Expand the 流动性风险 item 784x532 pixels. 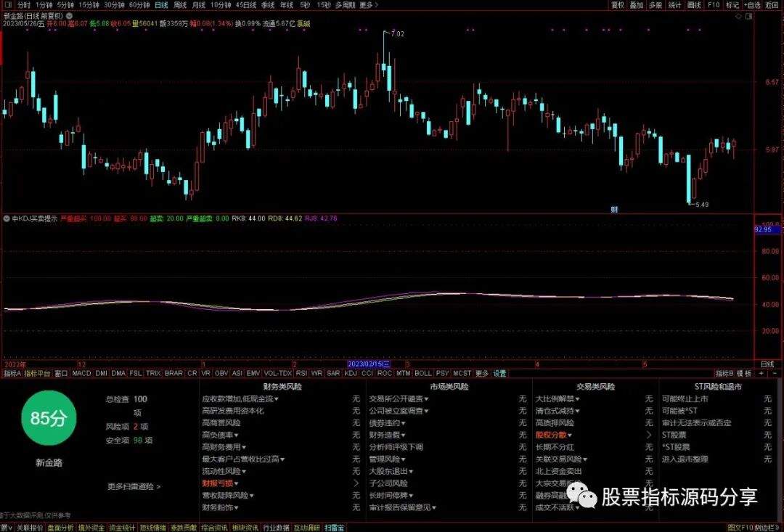coord(224,471)
